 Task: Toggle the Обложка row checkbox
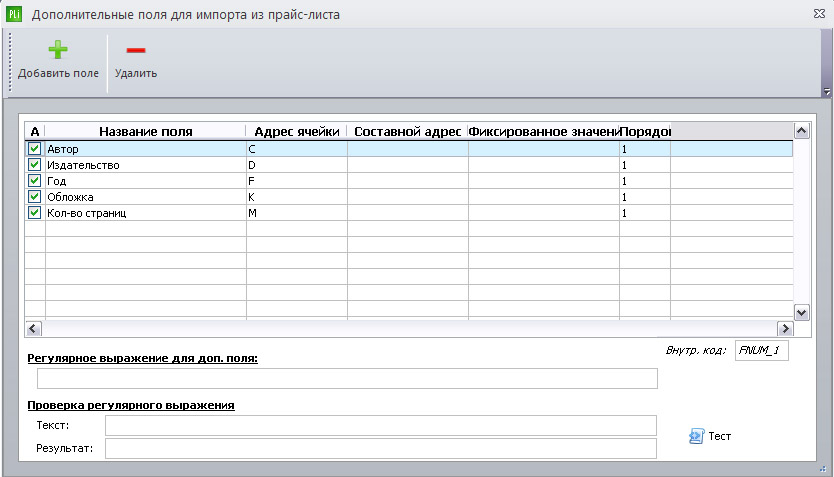(35, 197)
